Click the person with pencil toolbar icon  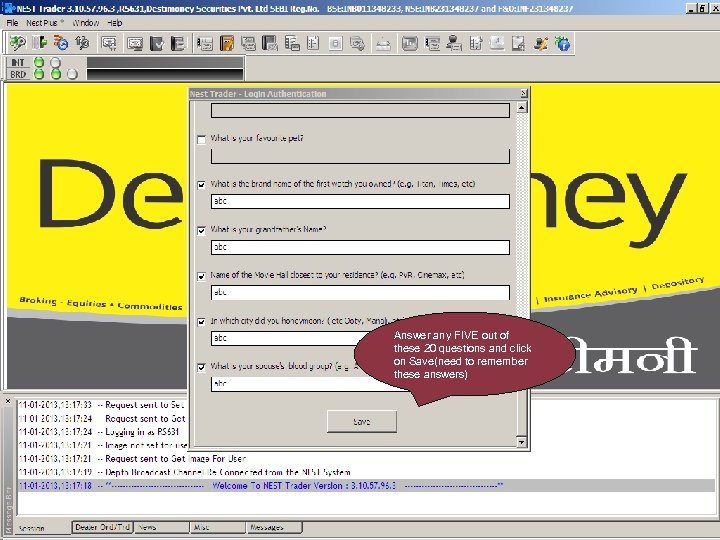tap(541, 44)
